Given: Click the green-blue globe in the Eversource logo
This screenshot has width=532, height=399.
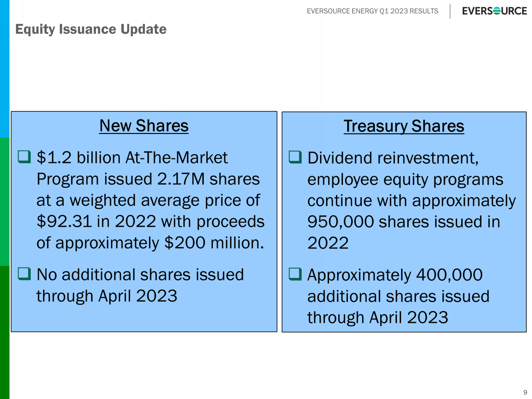Looking at the screenshot, I should pos(496,11).
